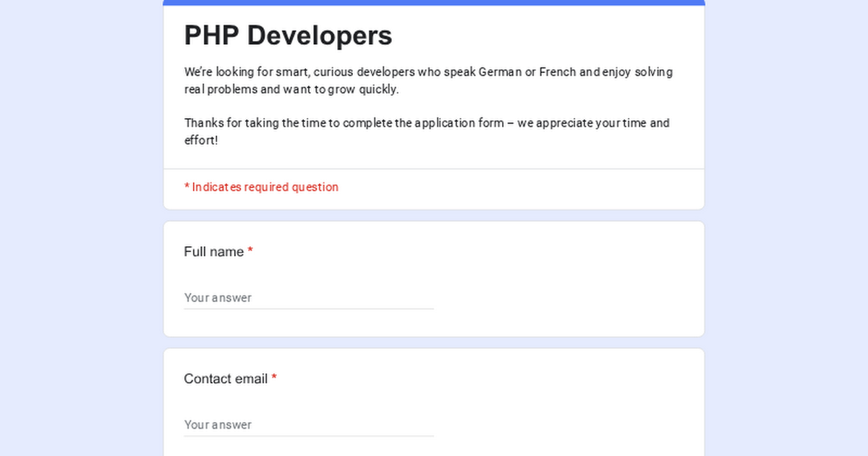Click the asterisk before "Indicates required question"
This screenshot has width=868, height=456.
pos(187,187)
